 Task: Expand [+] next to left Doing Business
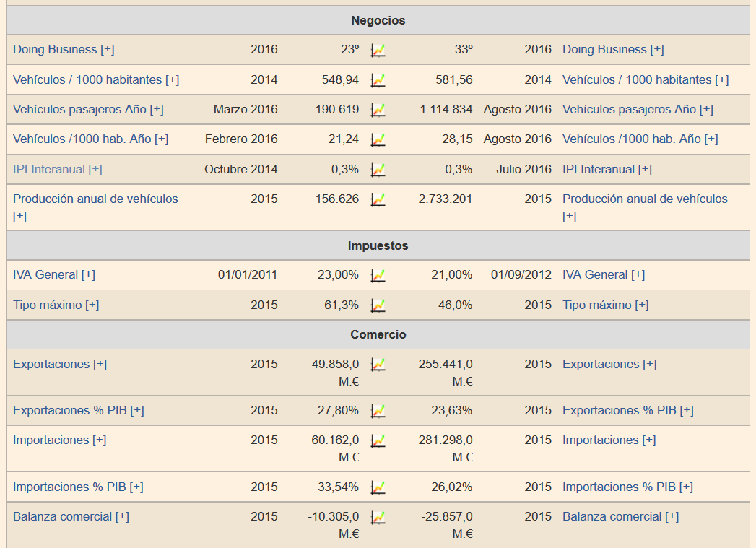(107, 50)
